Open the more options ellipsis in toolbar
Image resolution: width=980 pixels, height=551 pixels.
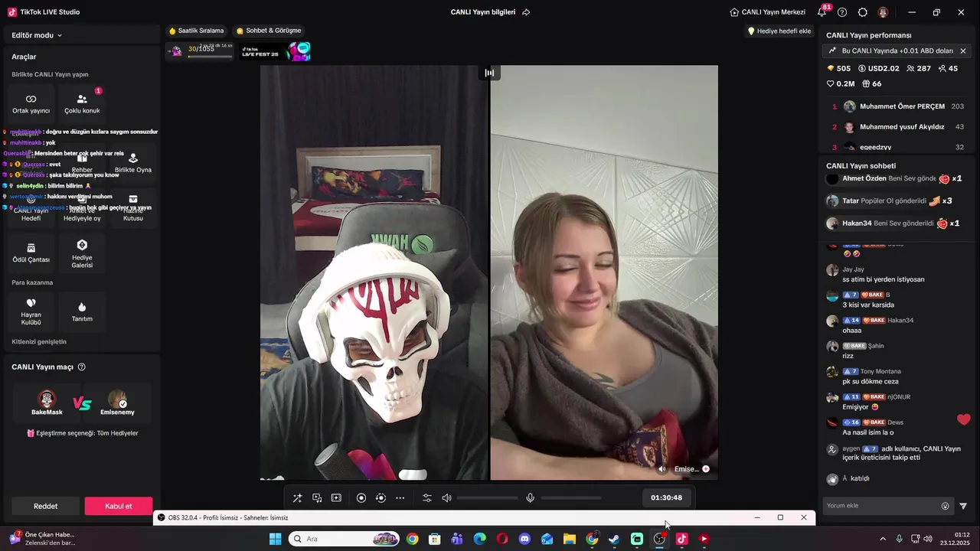(400, 498)
